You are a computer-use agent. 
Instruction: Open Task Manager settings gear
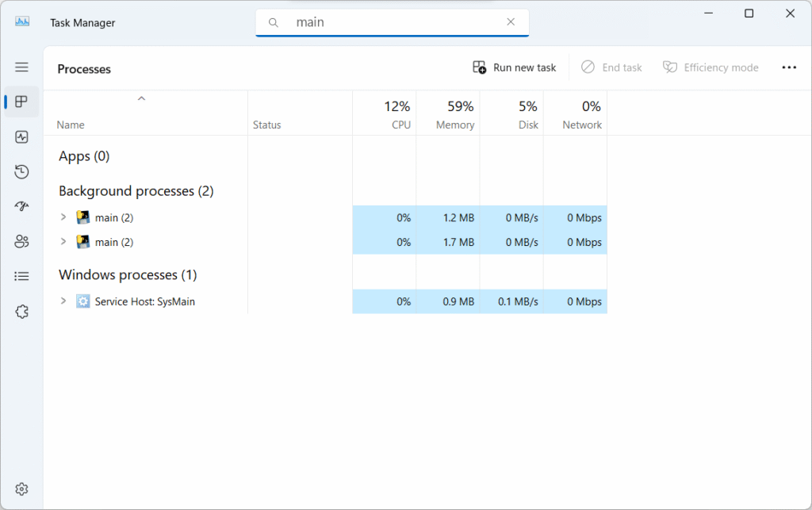tap(21, 489)
